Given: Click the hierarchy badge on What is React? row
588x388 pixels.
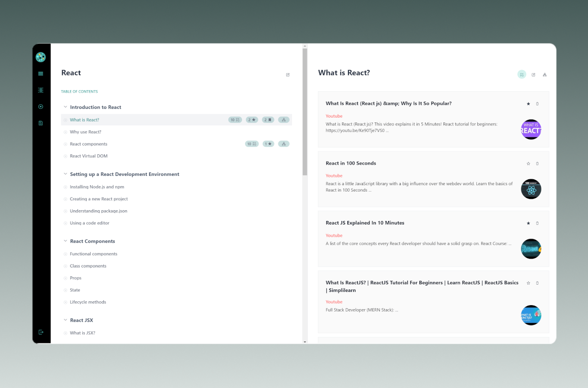Looking at the screenshot, I should [284, 120].
